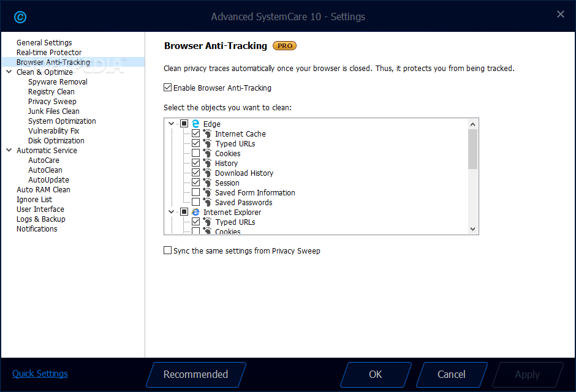The height and width of the screenshot is (392, 576).
Task: Confirm with the OK button
Action: click(376, 374)
